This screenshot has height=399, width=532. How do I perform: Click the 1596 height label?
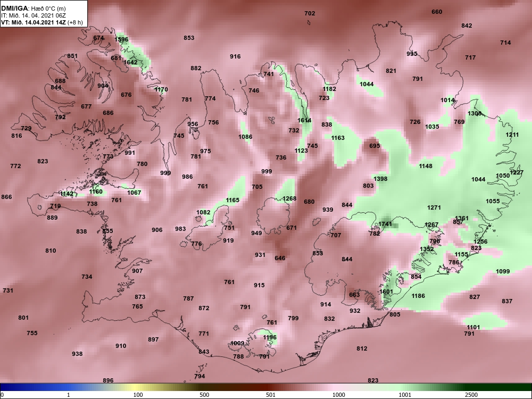121,39
